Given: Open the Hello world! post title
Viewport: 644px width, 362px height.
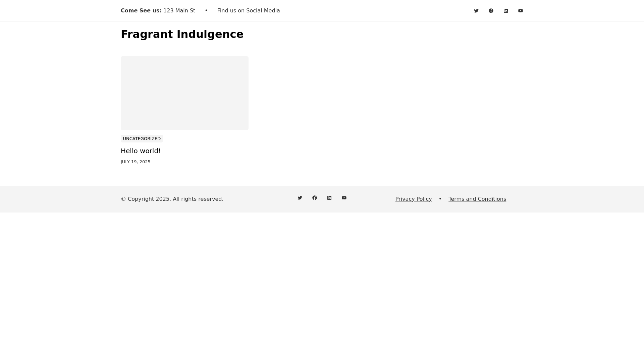Looking at the screenshot, I should 141,151.
